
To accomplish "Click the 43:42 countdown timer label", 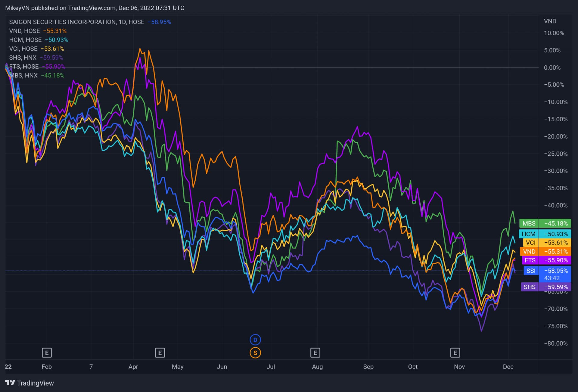I will (x=552, y=278).
